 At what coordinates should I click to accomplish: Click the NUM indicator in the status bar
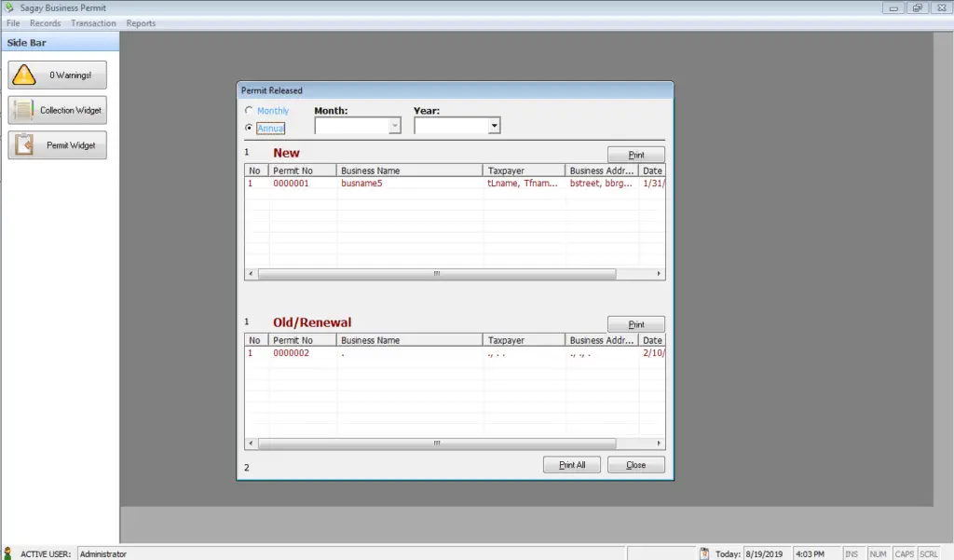[877, 553]
